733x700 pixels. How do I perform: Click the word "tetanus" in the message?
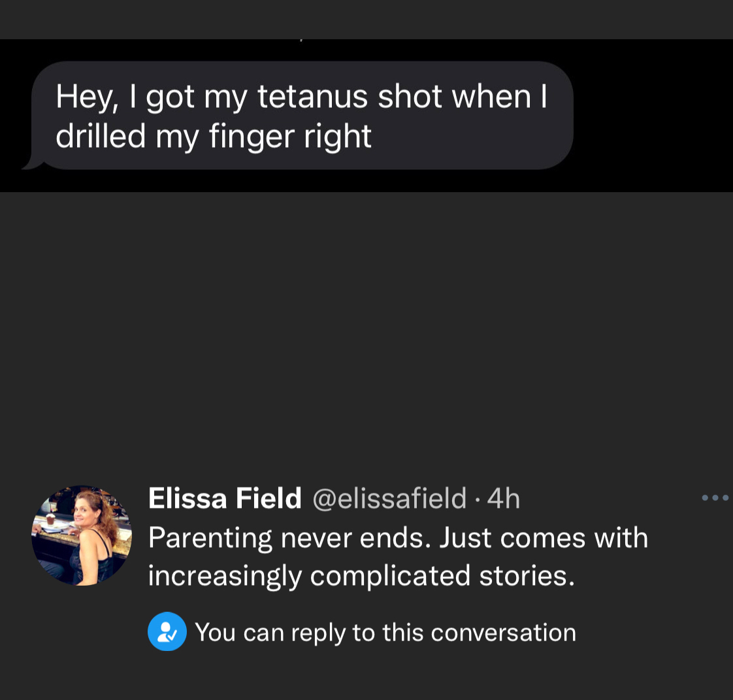pos(313,97)
